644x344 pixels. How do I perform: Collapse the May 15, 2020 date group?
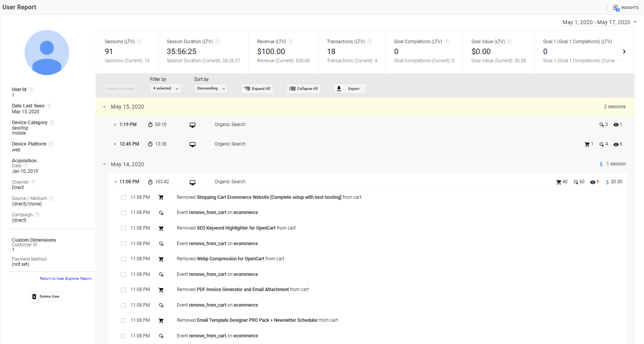pos(104,107)
